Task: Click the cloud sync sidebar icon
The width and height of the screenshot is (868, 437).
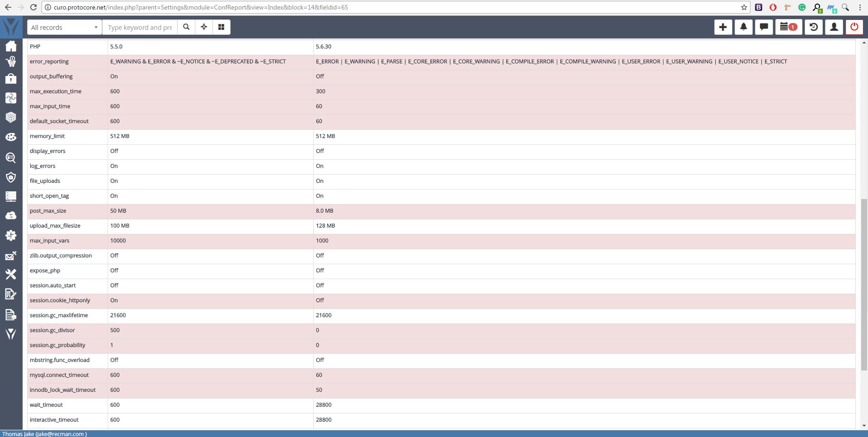Action: point(11,216)
